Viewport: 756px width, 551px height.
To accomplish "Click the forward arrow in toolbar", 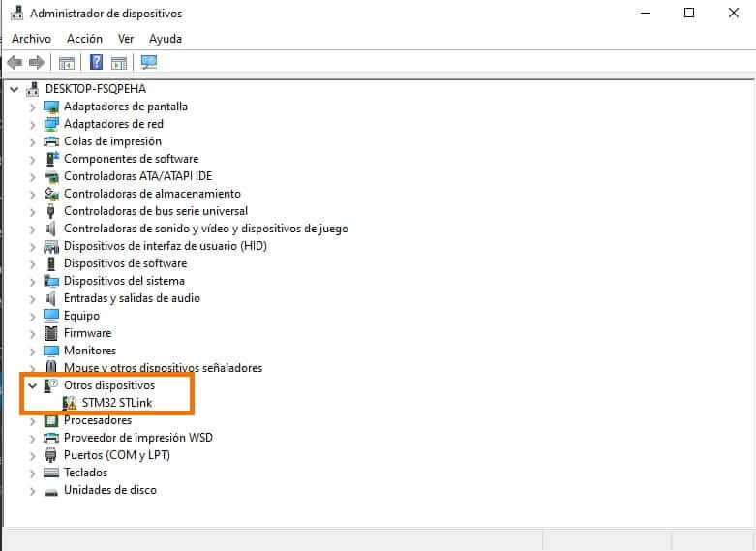I will coord(37,63).
